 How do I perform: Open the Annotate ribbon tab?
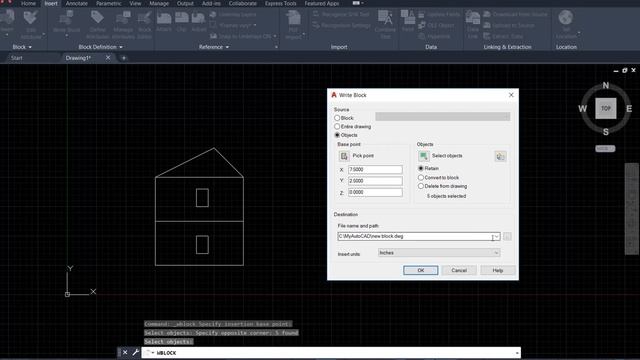point(77,3)
